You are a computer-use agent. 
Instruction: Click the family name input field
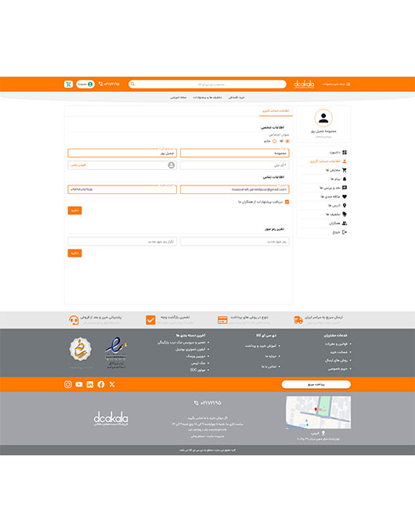tap(122, 153)
